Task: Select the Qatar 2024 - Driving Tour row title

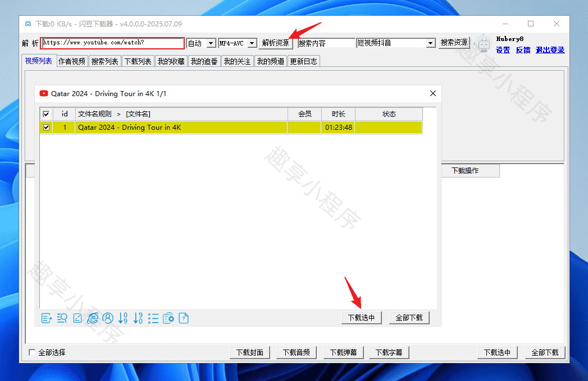Action: [x=129, y=127]
